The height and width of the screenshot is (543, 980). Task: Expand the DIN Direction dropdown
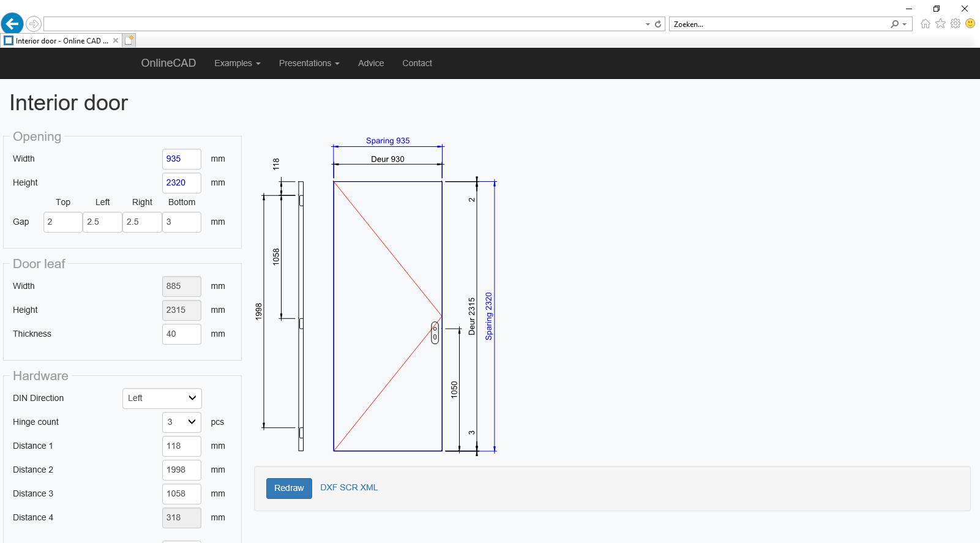[x=162, y=398]
